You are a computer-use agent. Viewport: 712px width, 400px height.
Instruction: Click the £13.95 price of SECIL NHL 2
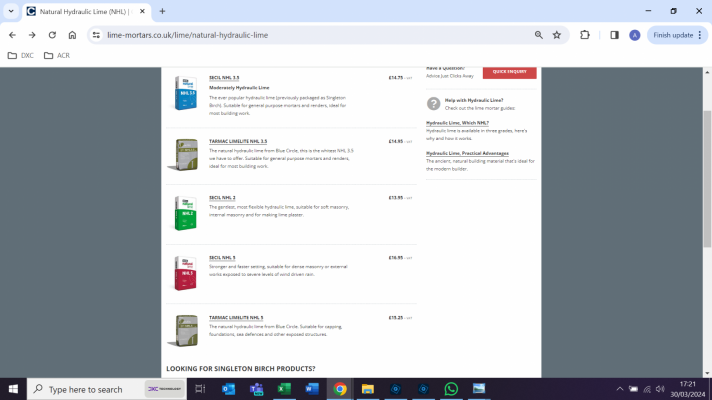(x=396, y=198)
